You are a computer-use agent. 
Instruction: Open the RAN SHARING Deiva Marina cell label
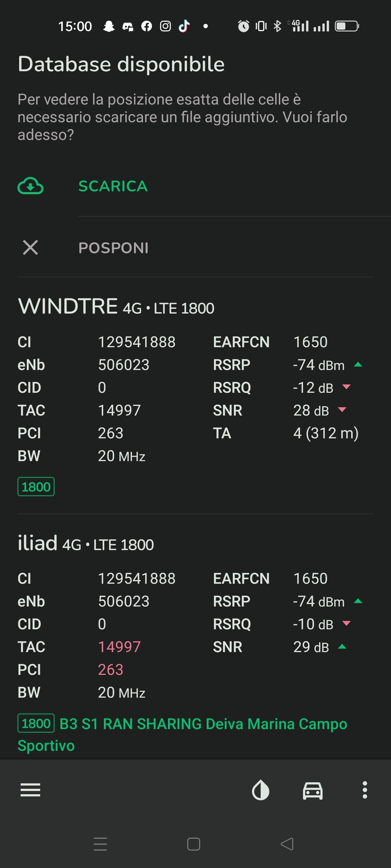tap(182, 735)
